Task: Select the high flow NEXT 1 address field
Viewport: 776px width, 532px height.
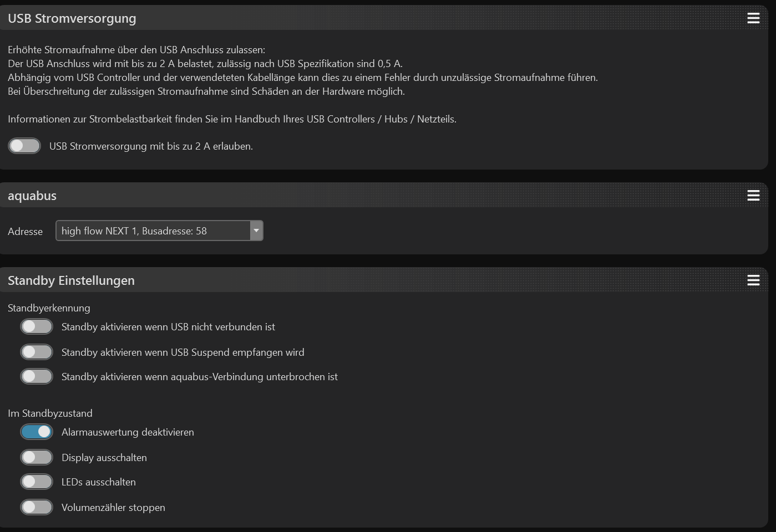Action: pyautogui.click(x=153, y=231)
